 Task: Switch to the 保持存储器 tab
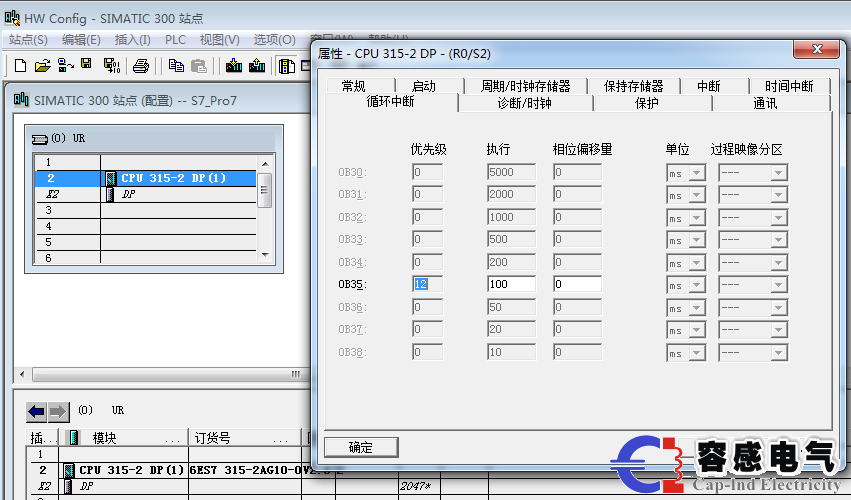click(x=633, y=86)
